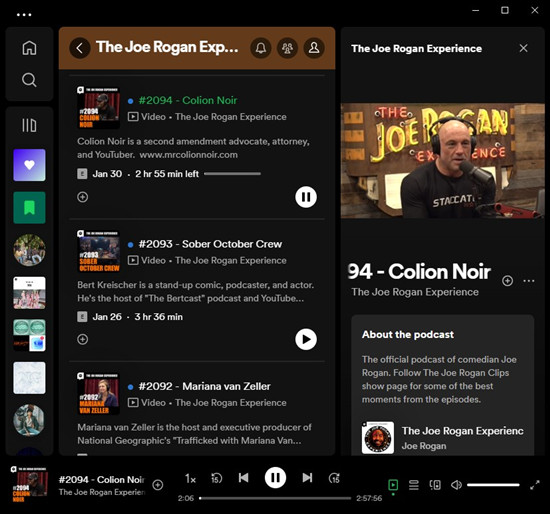Image resolution: width=550 pixels, height=514 pixels.
Task: Minimize the Spotify window
Action: pos(476,10)
